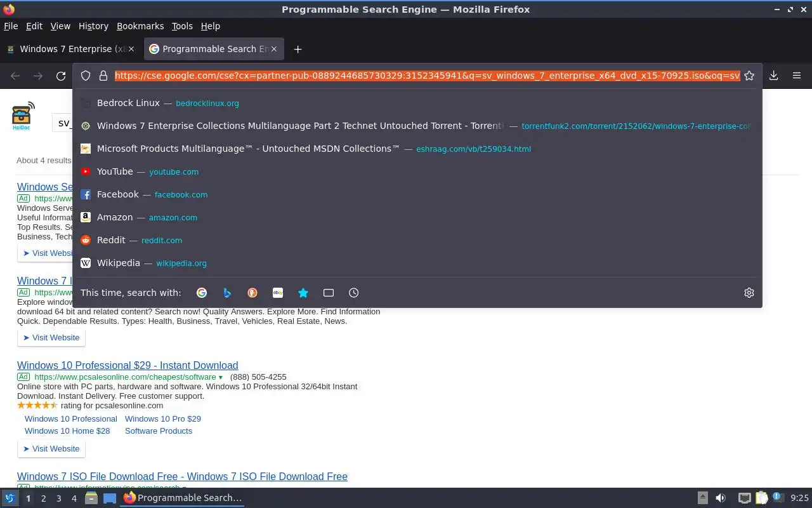Open Windows 7 ISO File Download Free link
Viewport: 812px width, 508px height.
182,476
